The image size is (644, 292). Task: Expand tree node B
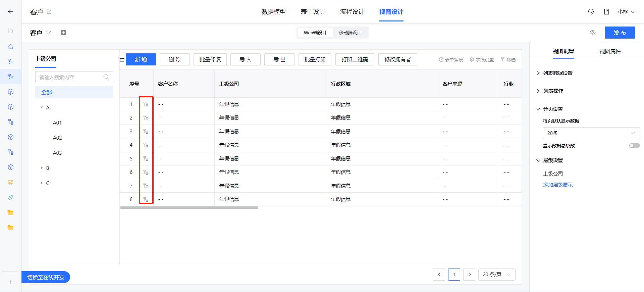click(42, 168)
